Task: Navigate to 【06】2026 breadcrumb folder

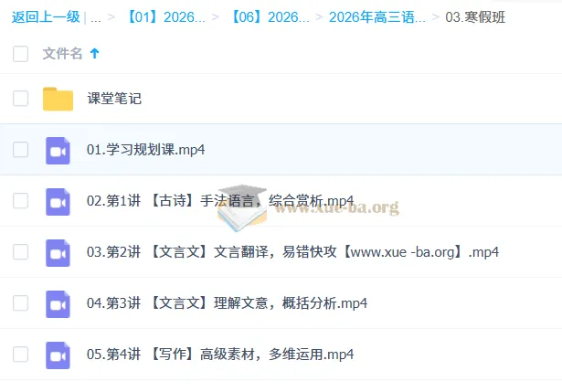Action: [270, 17]
